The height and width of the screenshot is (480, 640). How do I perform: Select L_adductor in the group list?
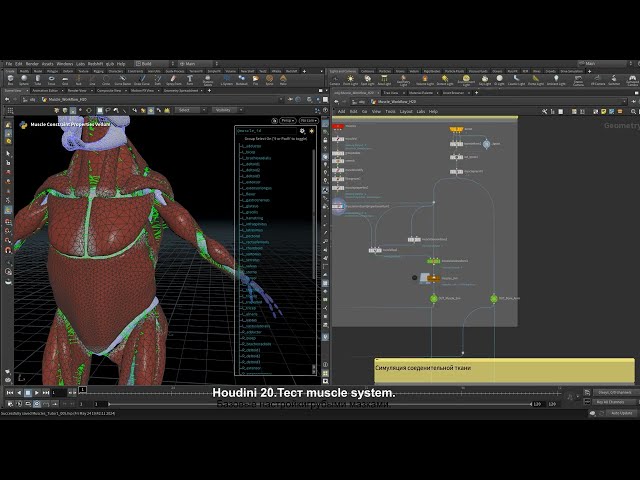251,146
